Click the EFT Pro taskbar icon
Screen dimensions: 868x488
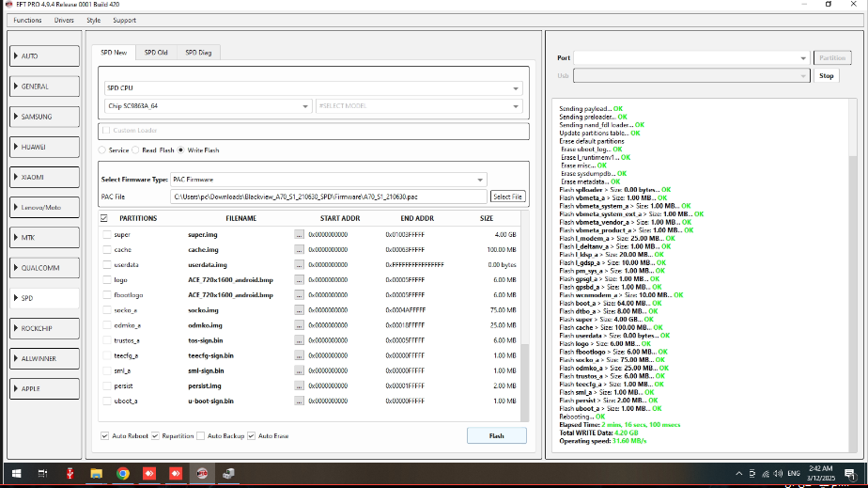click(x=202, y=474)
